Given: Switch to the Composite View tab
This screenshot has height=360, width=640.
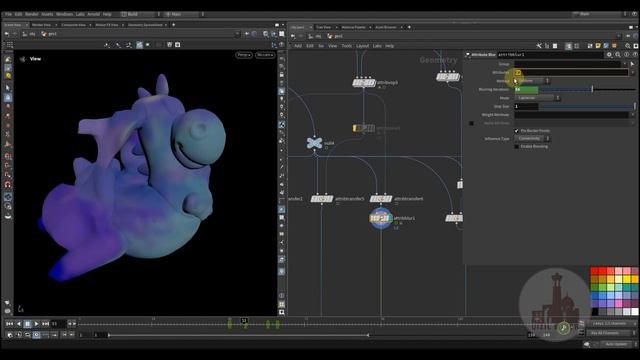Looking at the screenshot, I should point(73,25).
